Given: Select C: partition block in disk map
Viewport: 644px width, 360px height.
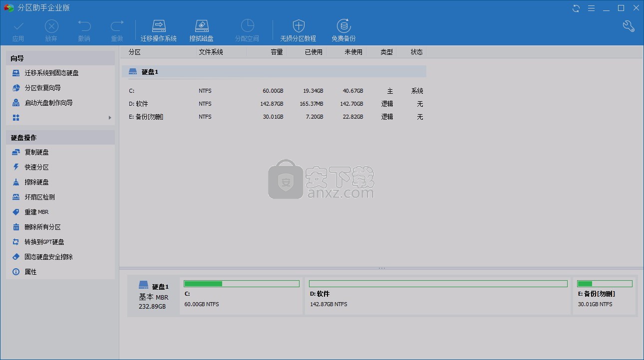Looking at the screenshot, I should pos(242,296).
